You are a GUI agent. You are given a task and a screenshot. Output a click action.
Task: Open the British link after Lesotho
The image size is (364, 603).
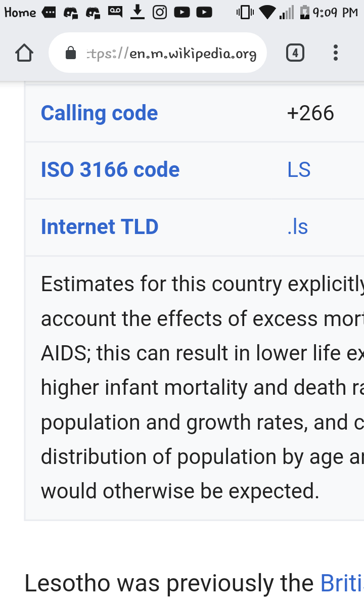[342, 583]
